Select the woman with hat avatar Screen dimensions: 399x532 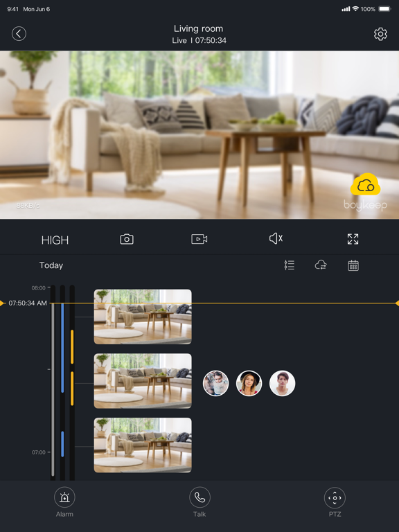pos(249,383)
